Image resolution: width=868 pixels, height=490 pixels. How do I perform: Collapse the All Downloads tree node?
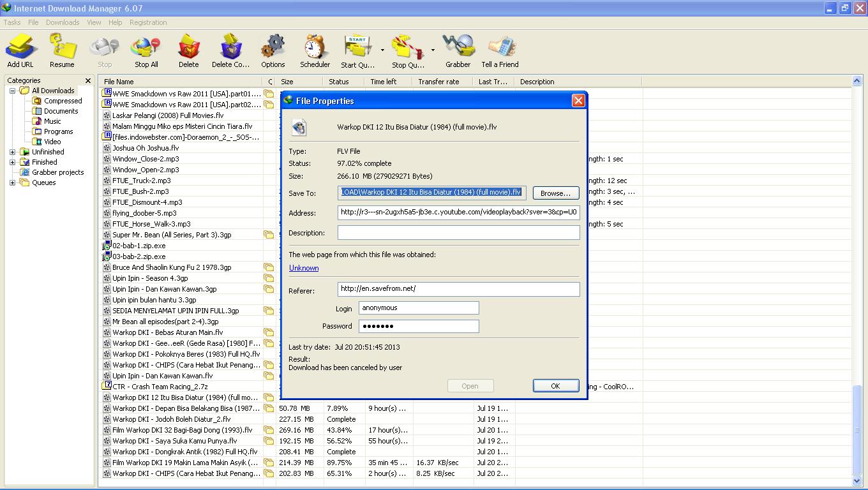[12, 91]
